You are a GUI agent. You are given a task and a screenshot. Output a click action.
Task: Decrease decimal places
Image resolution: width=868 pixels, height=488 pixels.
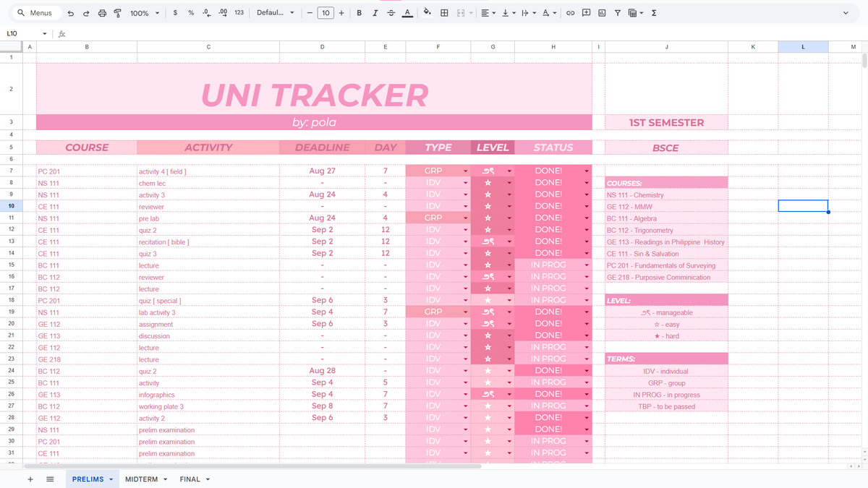[x=206, y=13]
